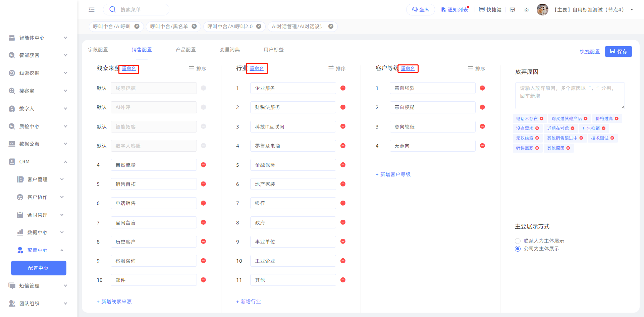Switch to 呼叫中台/黑名单 page tab
The image size is (644, 317).
169,27
